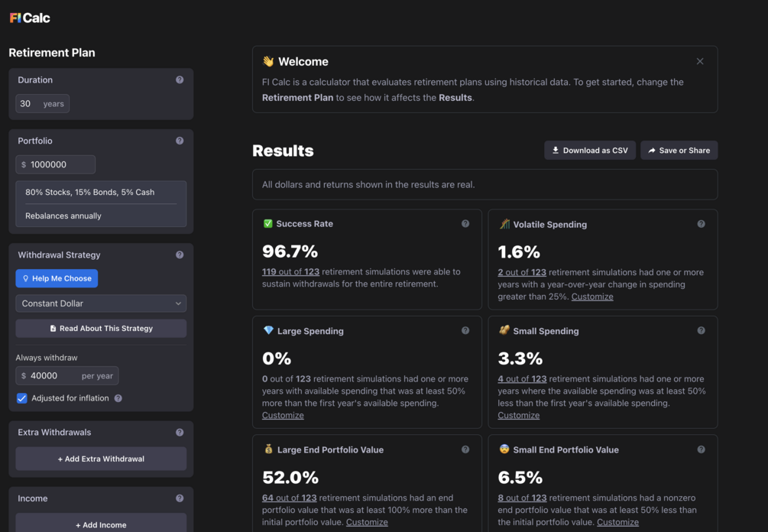This screenshot has height=532, width=768.
Task: Click Help Me Choose button
Action: [57, 278]
